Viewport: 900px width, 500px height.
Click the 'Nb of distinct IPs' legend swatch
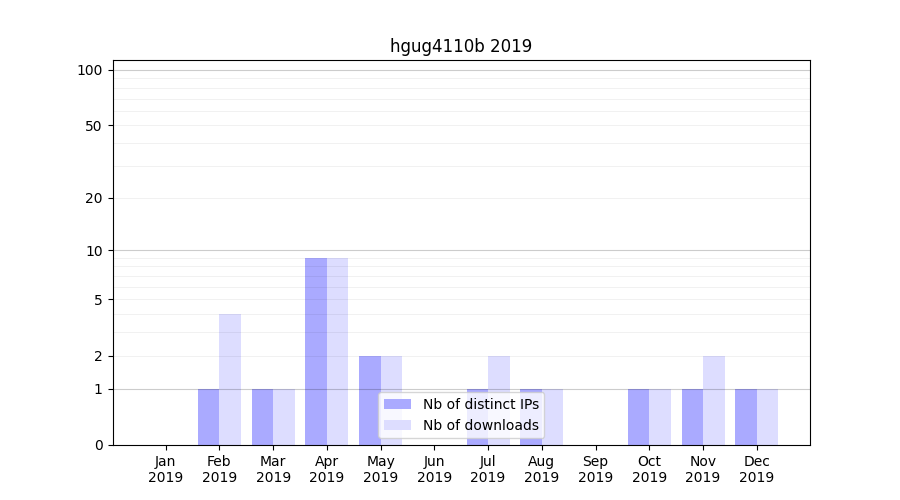tap(397, 404)
